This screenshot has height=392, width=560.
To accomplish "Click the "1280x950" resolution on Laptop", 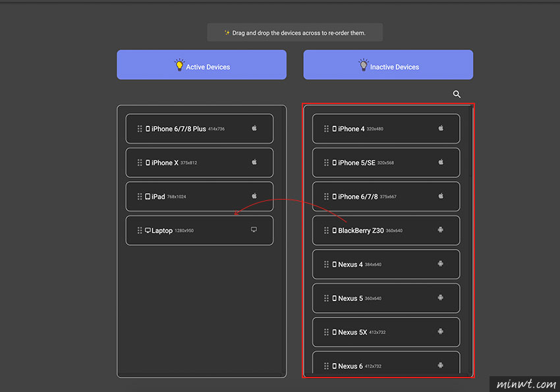I will click(x=184, y=231).
